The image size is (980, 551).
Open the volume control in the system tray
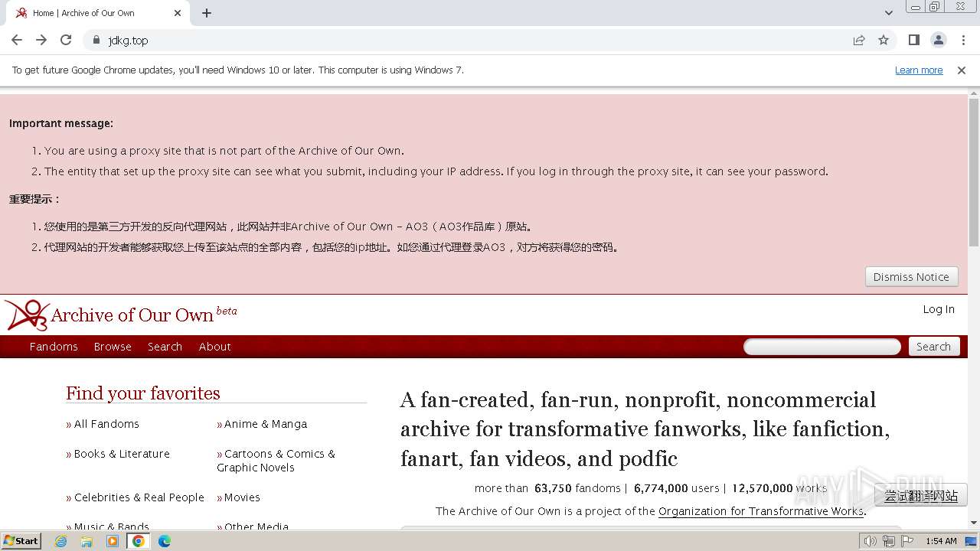(x=871, y=541)
